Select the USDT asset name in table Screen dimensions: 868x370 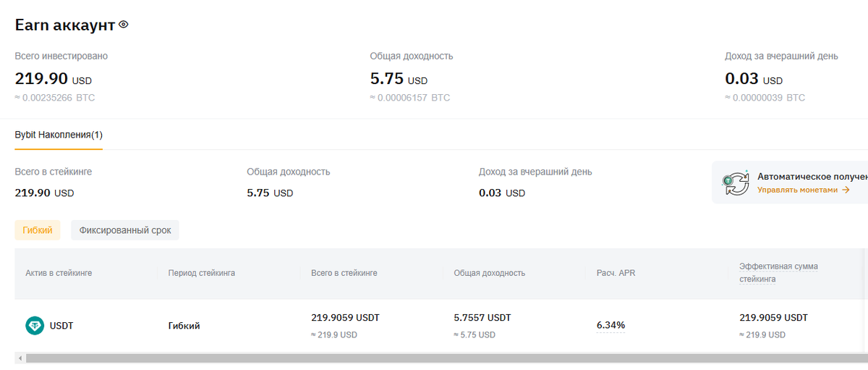61,326
